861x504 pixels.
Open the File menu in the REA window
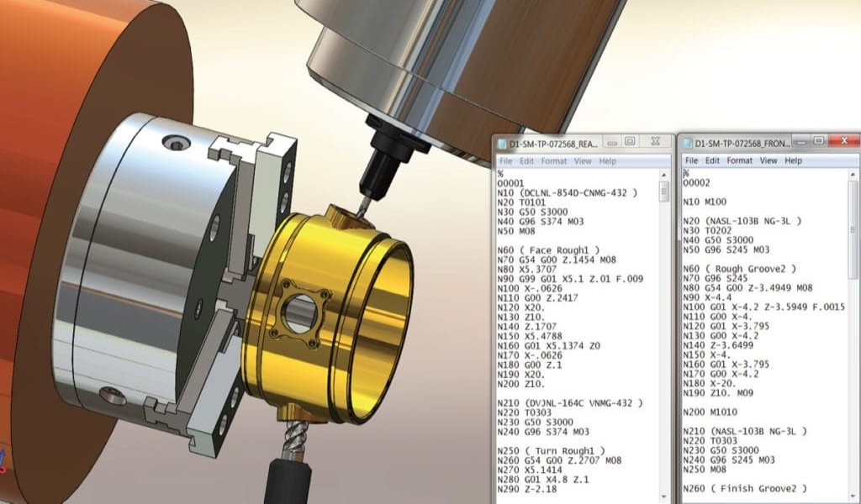(x=505, y=161)
